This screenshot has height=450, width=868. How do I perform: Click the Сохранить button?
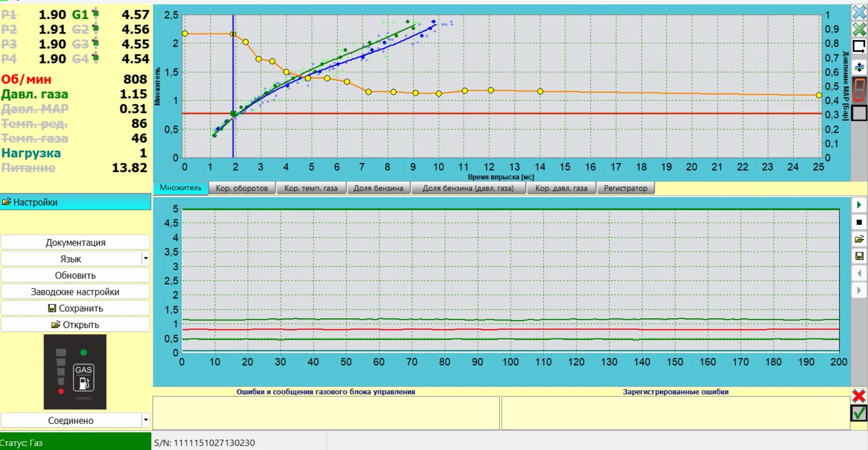point(75,308)
